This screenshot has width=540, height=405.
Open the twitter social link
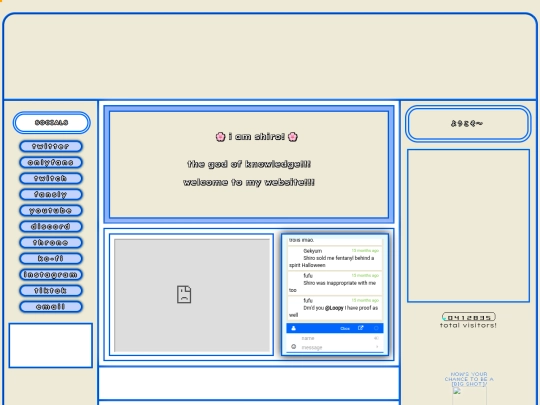(x=51, y=146)
